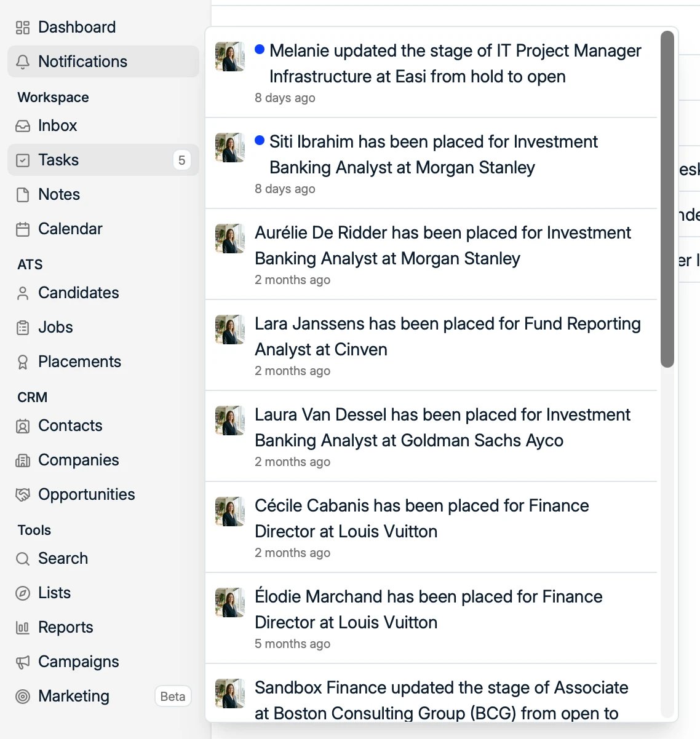
Task: Open Marketing label in sidebar
Action: (x=74, y=696)
